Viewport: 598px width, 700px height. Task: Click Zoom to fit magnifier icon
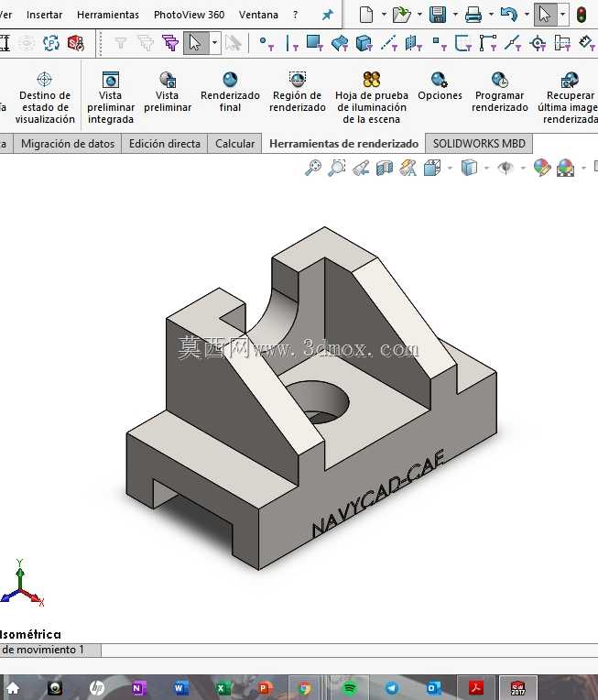[313, 168]
